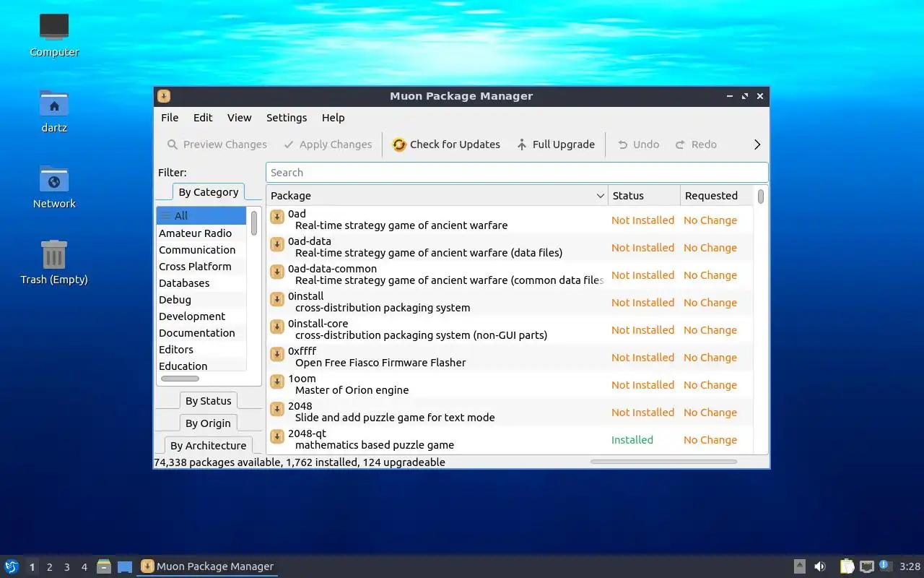Click the package list vertical scrollbar
Viewport: 924px width, 578px height.
tap(761, 197)
